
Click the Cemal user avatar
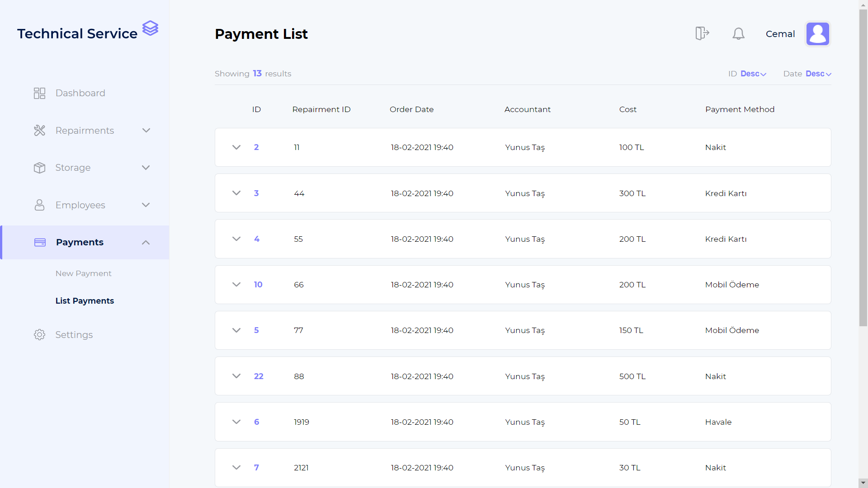coord(818,34)
